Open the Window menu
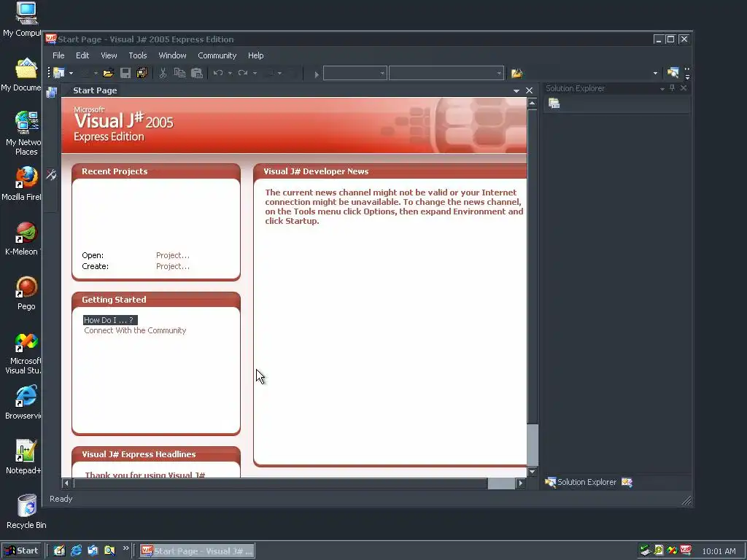This screenshot has width=747, height=560. tap(172, 55)
